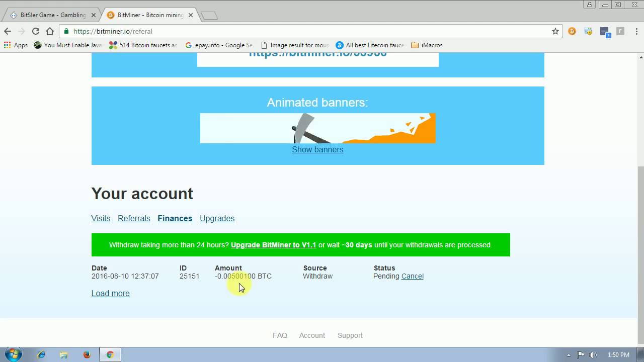
Task: Open the All best Litecoin faucets bookmark
Action: coord(370,45)
